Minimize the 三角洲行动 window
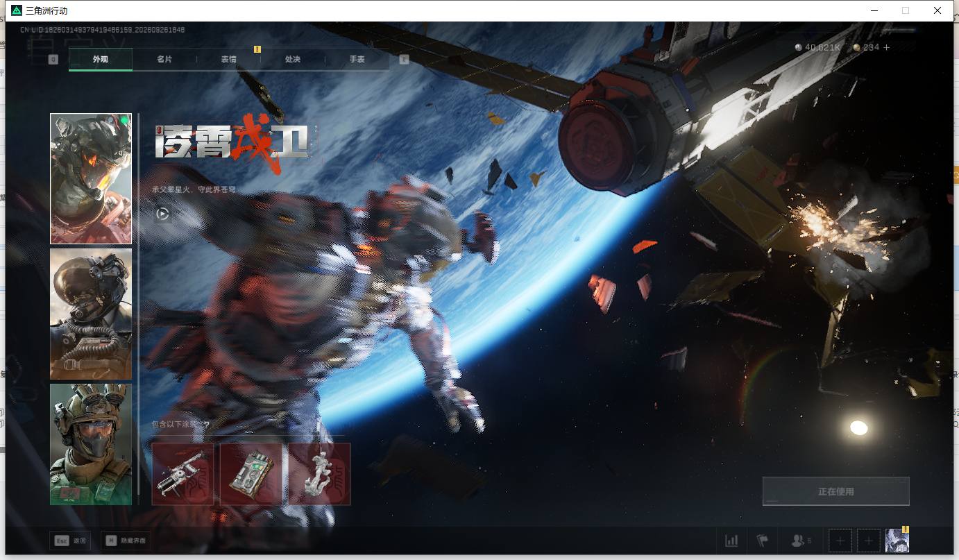The height and width of the screenshot is (560, 959). (x=874, y=10)
